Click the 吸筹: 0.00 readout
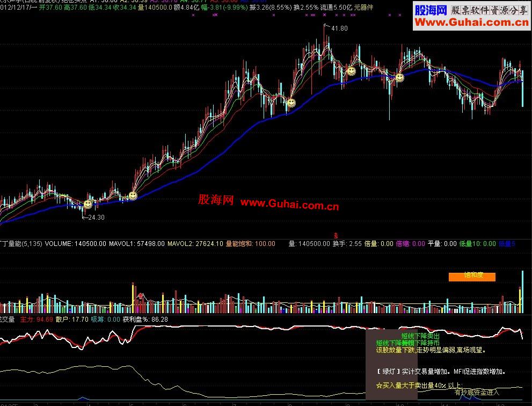This screenshot has height=406, width=532. [106, 320]
